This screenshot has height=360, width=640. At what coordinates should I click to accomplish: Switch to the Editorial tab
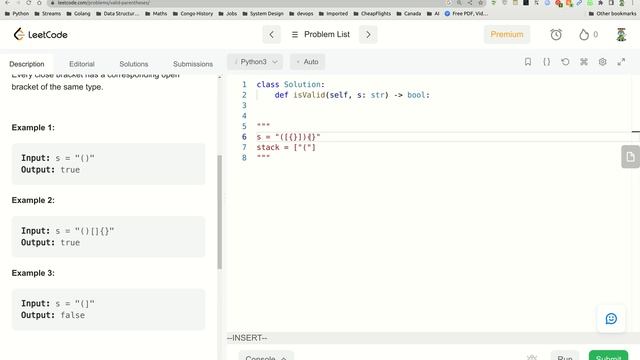82,64
